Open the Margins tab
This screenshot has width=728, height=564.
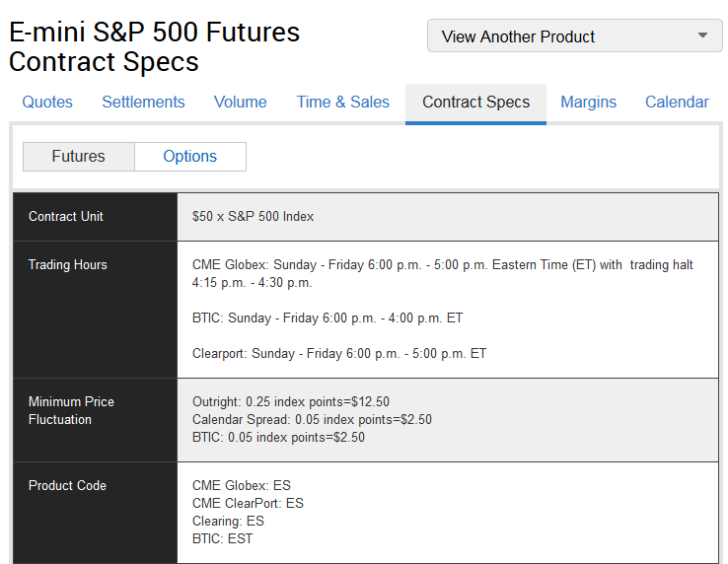tap(588, 103)
